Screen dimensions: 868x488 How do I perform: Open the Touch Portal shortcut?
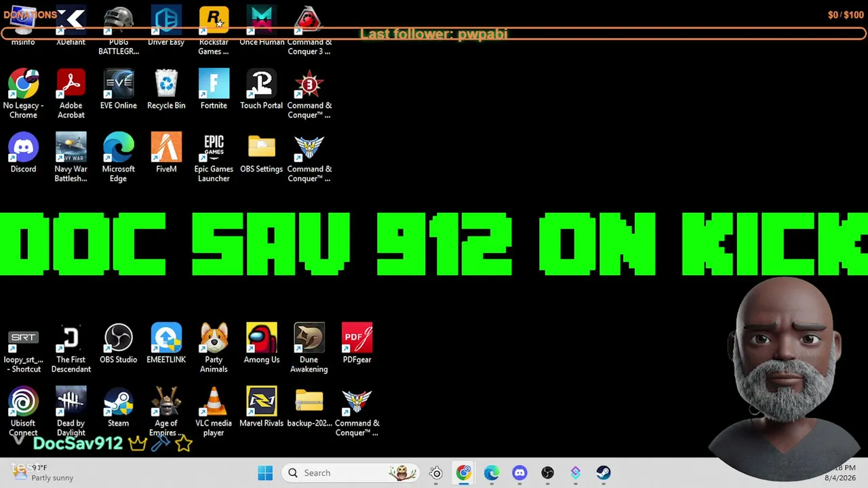pos(261,89)
